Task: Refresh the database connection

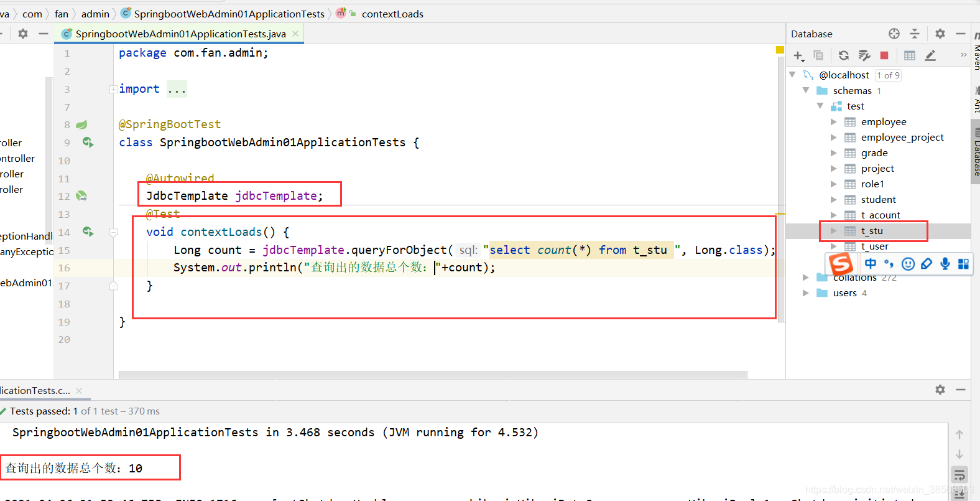Action: tap(844, 55)
